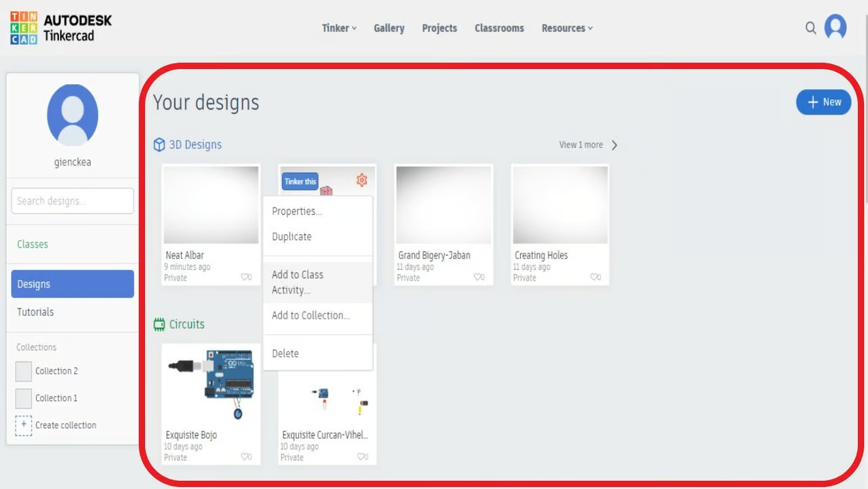Choose Delete in the context menu

pyautogui.click(x=285, y=353)
